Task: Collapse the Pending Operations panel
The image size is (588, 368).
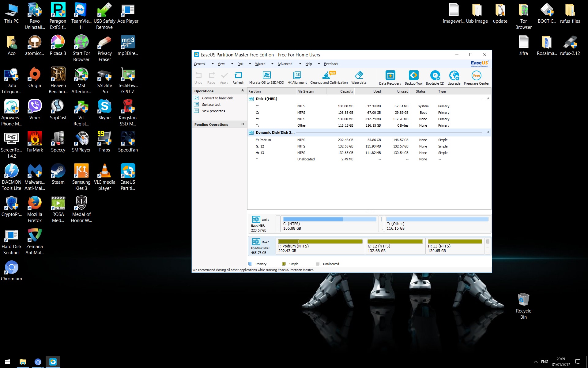Action: 243,124
